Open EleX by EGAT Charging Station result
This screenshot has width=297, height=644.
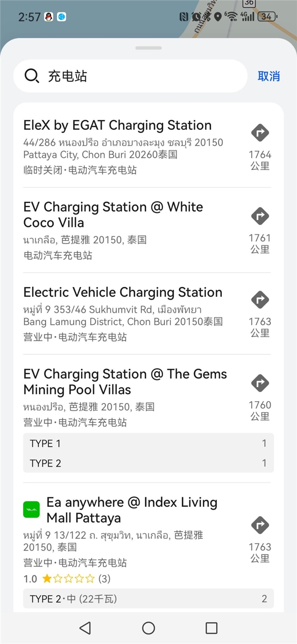pyautogui.click(x=117, y=125)
